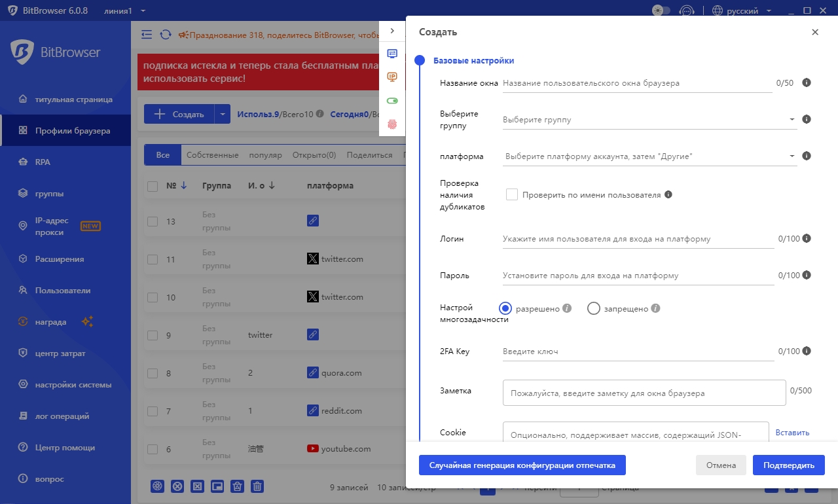
Task: Click the refresh icon in top bar
Action: click(166, 34)
